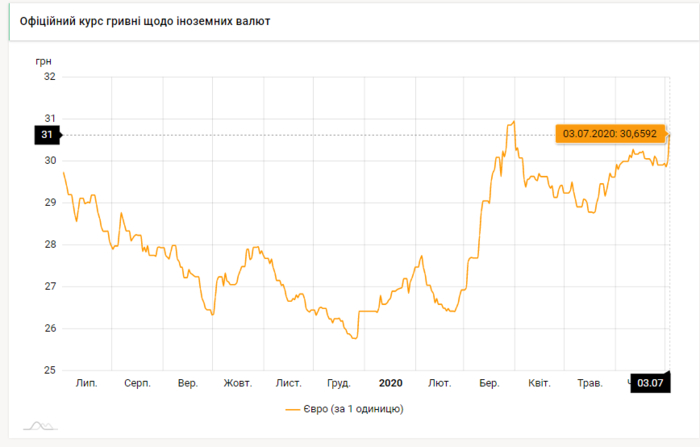Screen dimensions: 700x447
Task: Click the Бер. month axis label
Action: tap(489, 383)
